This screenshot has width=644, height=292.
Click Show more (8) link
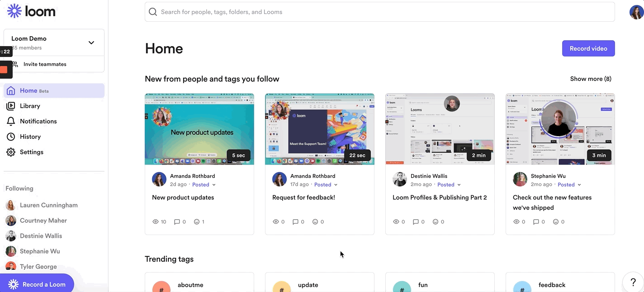[590, 79]
